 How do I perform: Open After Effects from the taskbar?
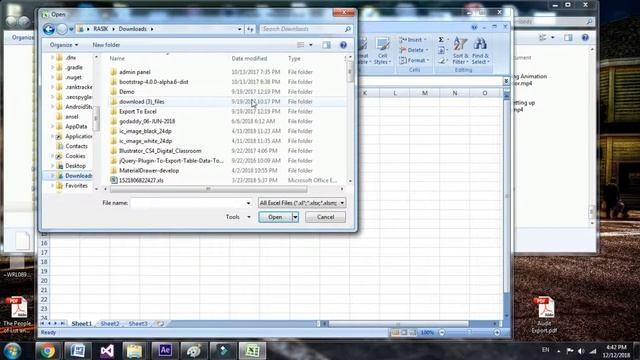pos(165,351)
